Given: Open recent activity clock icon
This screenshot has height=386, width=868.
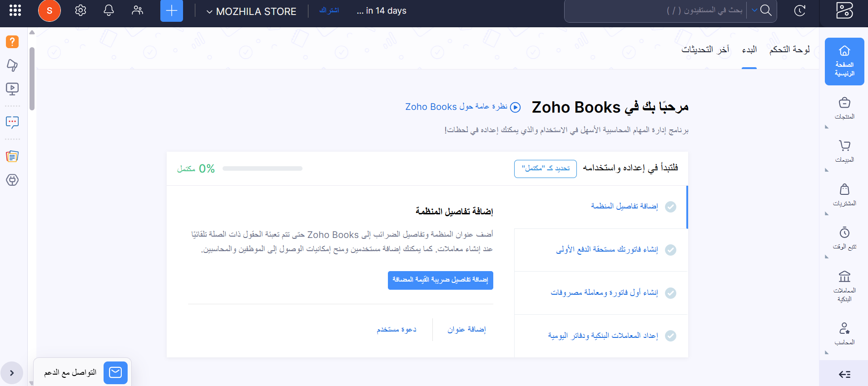Looking at the screenshot, I should pyautogui.click(x=800, y=10).
